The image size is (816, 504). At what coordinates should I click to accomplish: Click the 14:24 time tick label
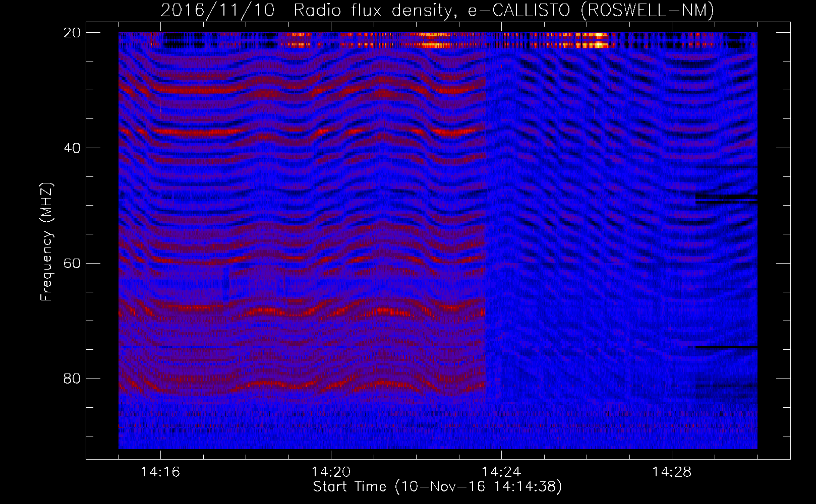point(501,472)
